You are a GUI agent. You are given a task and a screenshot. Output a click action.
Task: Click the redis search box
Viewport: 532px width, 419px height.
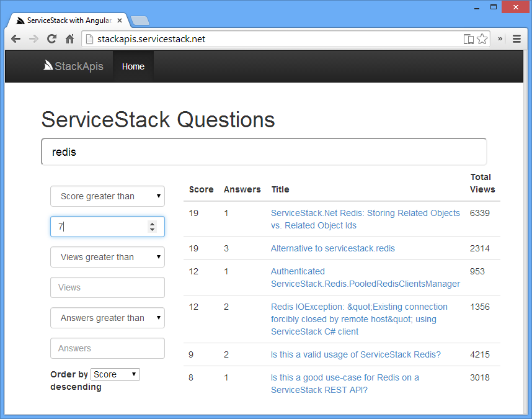pyautogui.click(x=264, y=152)
